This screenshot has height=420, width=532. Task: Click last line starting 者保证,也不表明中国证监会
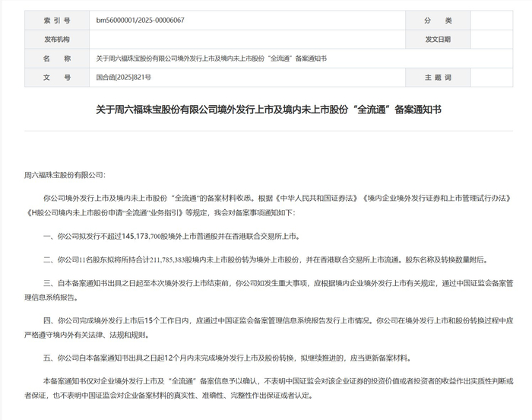(168, 396)
